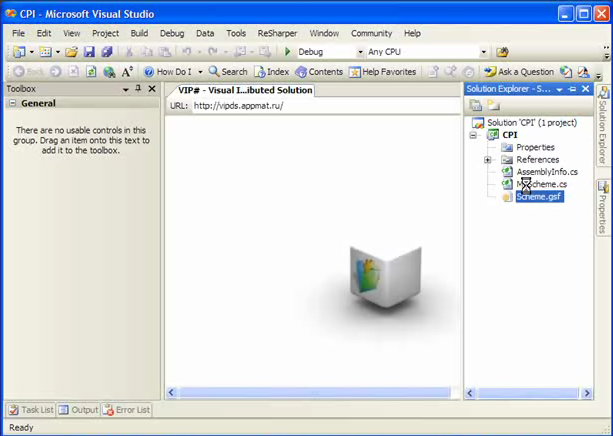Click the Save All icon
The width and height of the screenshot is (613, 436).
point(107,52)
